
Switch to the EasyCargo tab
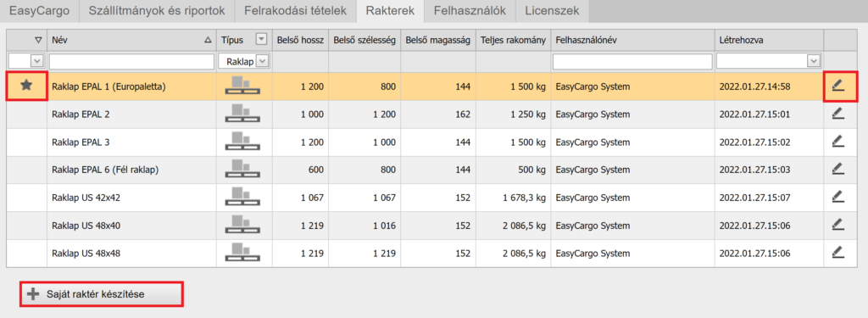click(38, 10)
